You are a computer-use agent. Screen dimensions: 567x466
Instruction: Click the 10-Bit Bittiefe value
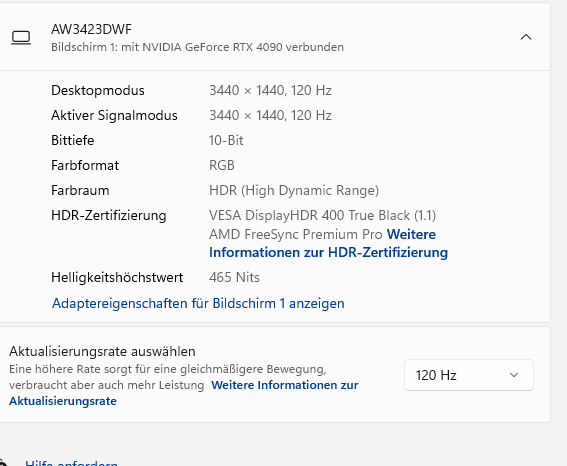tap(226, 140)
